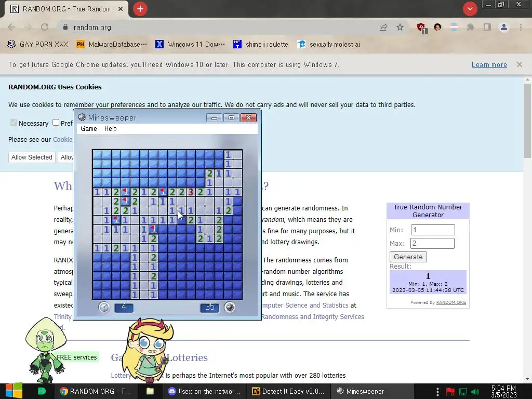The width and height of the screenshot is (532, 399).
Task: Click the green Peridot desktop mascot
Action: (x=46, y=350)
